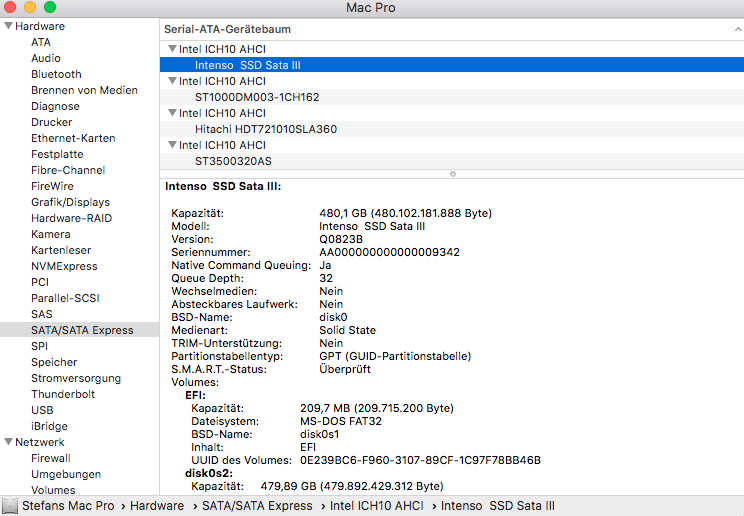Screen dimensions: 744x516
Task: Select Drucker in sidebar
Action: [51, 122]
